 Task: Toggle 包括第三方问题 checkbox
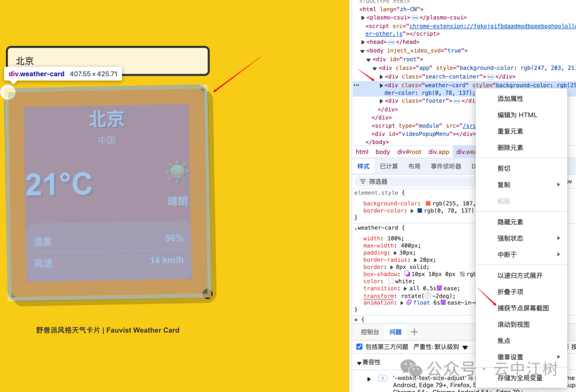(359, 347)
